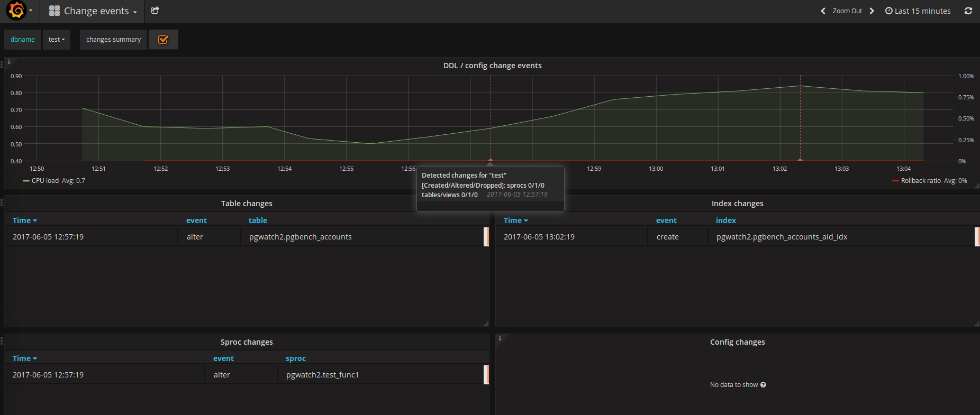Click the pgwatch2.pgbench_accounts table cell
Viewport: 980px width, 415px height.
300,237
